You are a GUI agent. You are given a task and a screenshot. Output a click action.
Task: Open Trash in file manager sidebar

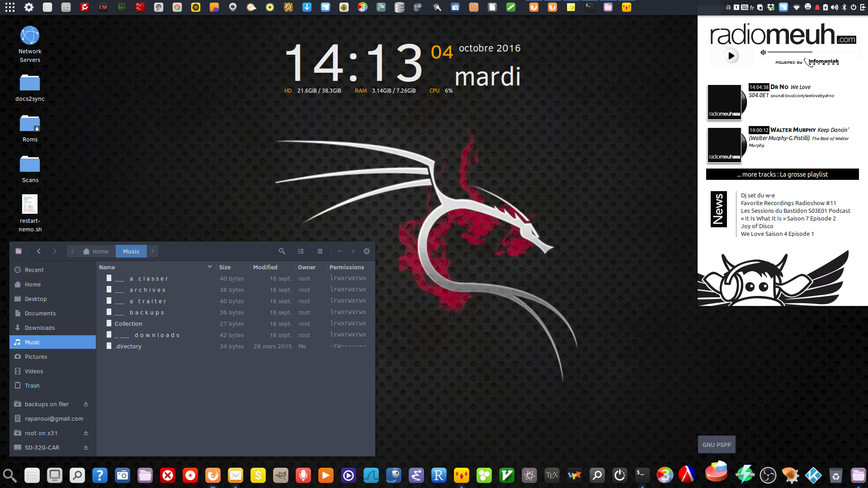pyautogui.click(x=52, y=385)
